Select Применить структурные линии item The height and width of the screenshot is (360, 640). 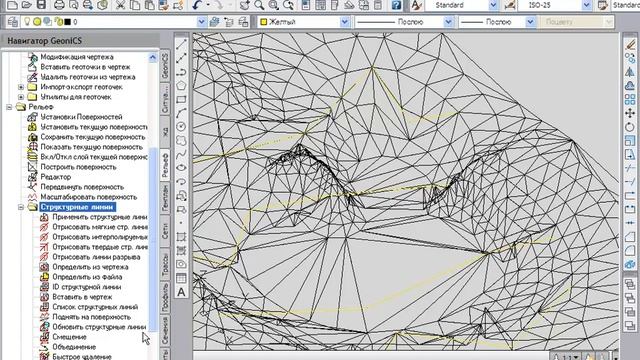(x=100, y=217)
